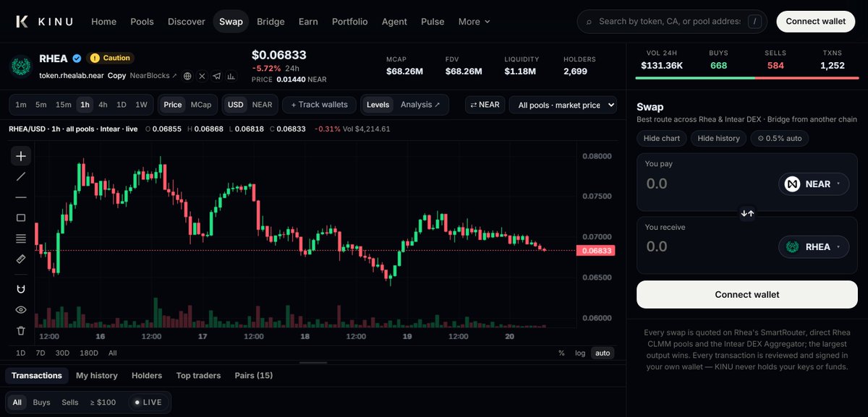Open the RHEA X (Twitter) link icon
Screen dimensions: 868x417
point(202,76)
